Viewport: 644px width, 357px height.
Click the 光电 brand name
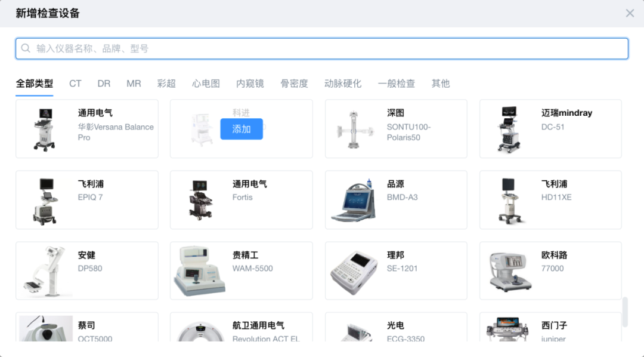coord(395,325)
